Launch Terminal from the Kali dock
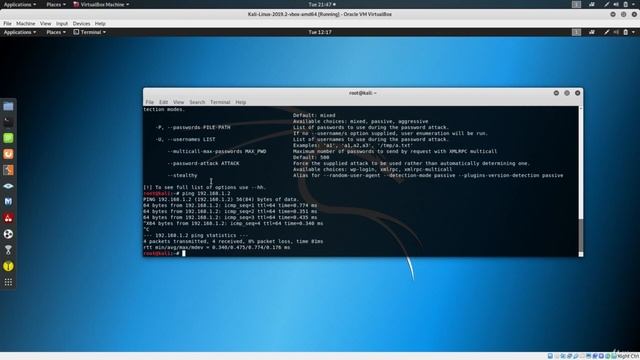This screenshot has height=360, width=640. pos(8,122)
